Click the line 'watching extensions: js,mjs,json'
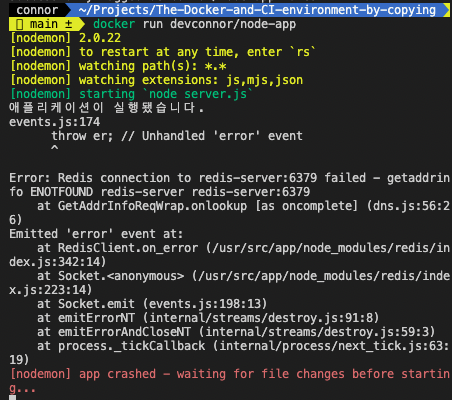 (156, 80)
